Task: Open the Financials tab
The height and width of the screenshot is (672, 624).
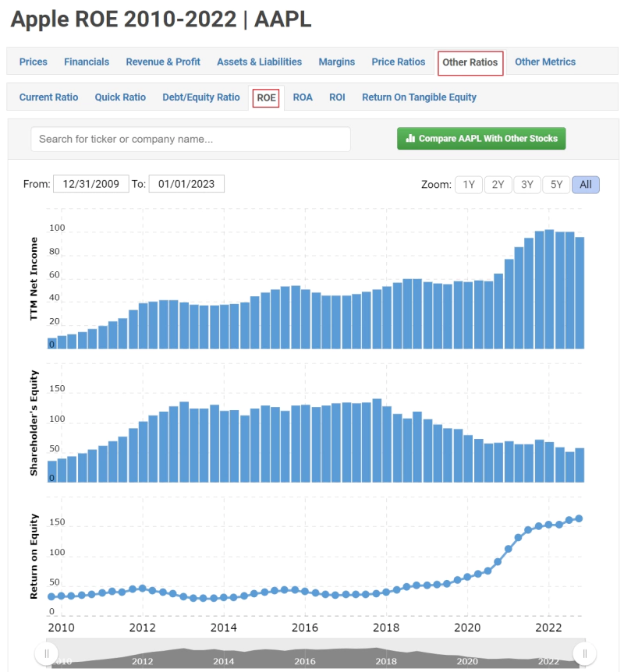Action: tap(87, 62)
